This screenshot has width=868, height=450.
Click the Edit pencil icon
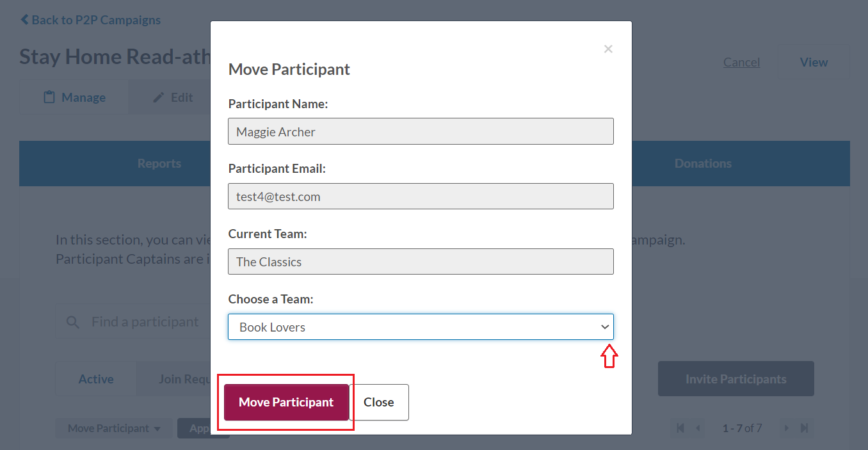(x=159, y=97)
